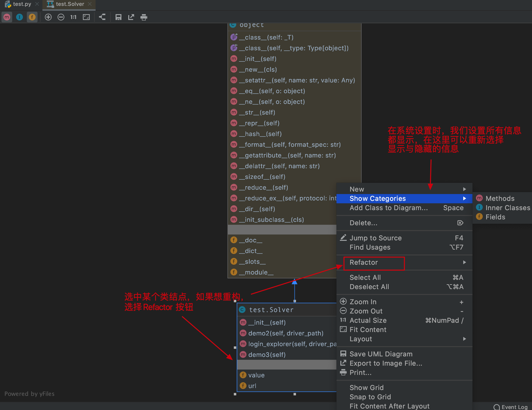Select Show Categories in context menu
The width and height of the screenshot is (532, 410).
click(404, 198)
